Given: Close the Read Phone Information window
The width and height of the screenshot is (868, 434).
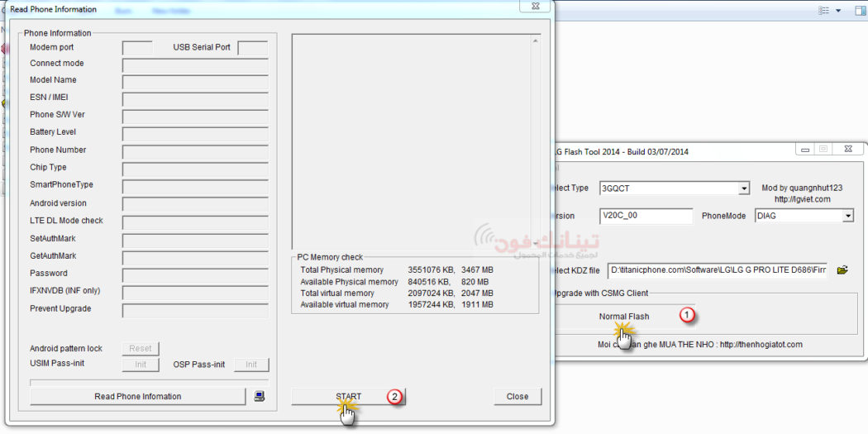Looking at the screenshot, I should [x=535, y=6].
